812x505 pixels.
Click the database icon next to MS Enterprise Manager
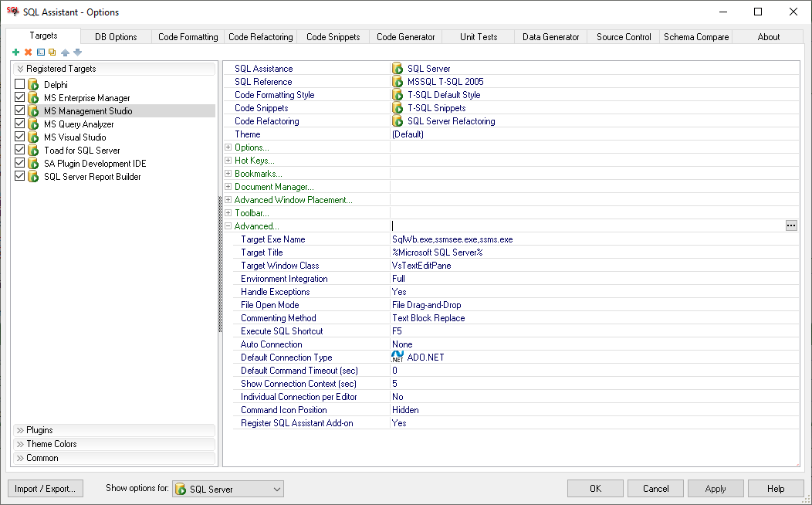point(34,97)
